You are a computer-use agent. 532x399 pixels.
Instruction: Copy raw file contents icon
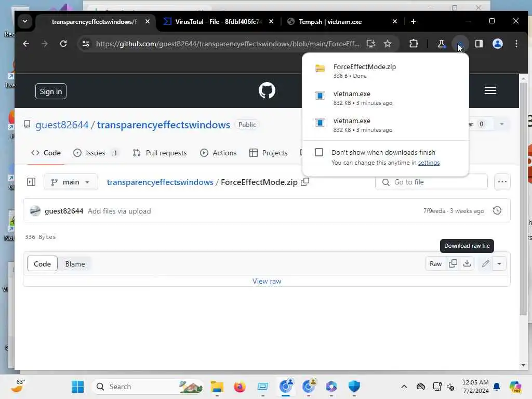(x=453, y=263)
